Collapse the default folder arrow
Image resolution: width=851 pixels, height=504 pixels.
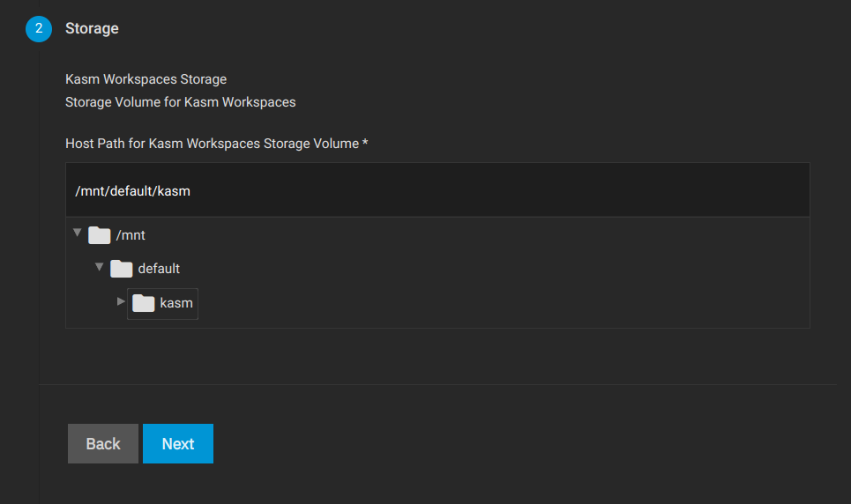tap(100, 266)
